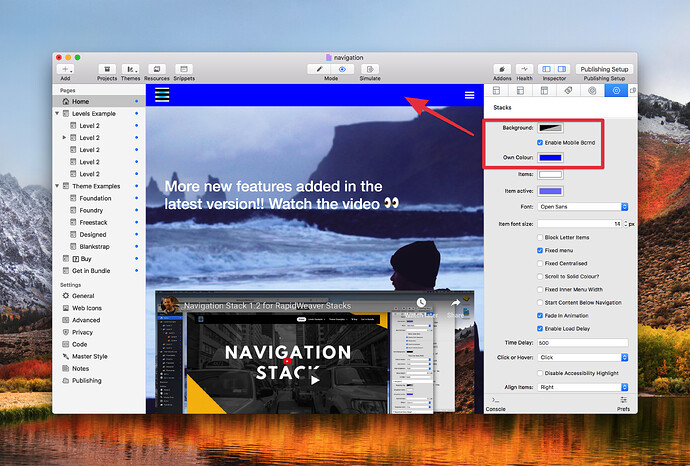Click the Simulate toolbar icon
690x466 pixels.
[370, 69]
